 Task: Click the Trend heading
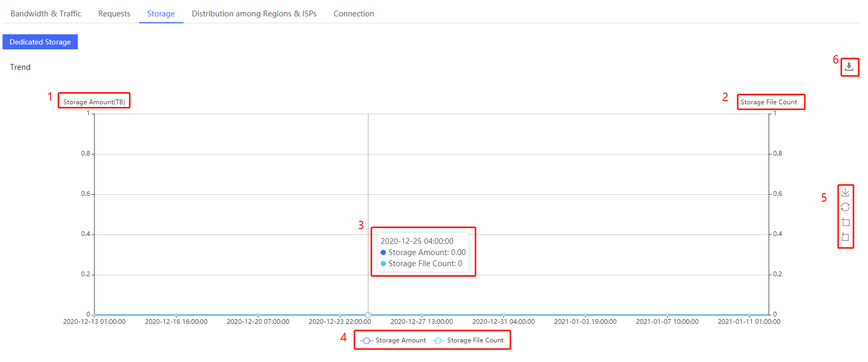pyautogui.click(x=20, y=67)
